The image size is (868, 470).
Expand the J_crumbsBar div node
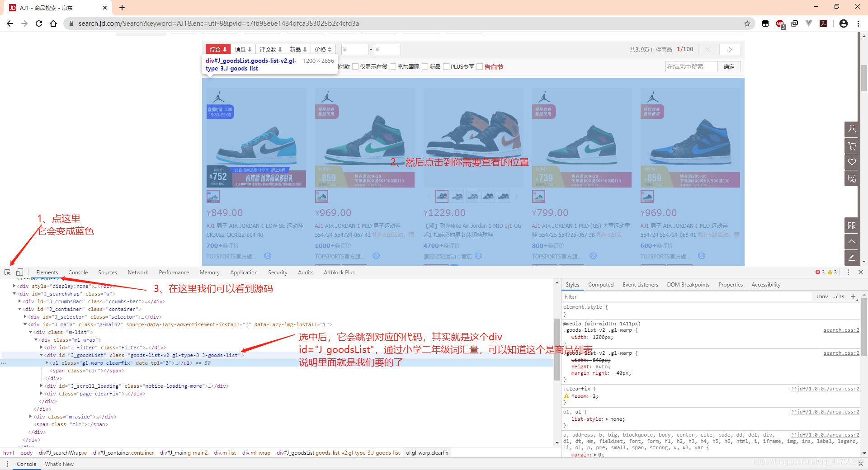point(19,301)
